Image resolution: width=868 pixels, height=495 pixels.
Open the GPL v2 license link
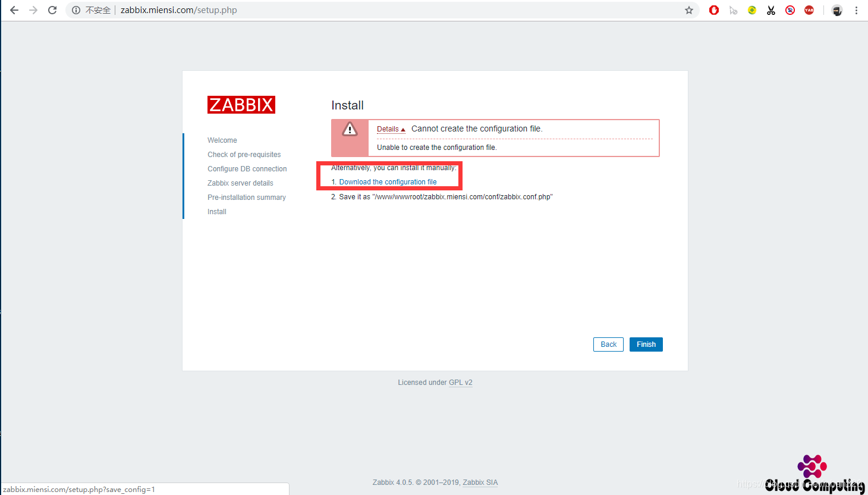click(x=461, y=383)
